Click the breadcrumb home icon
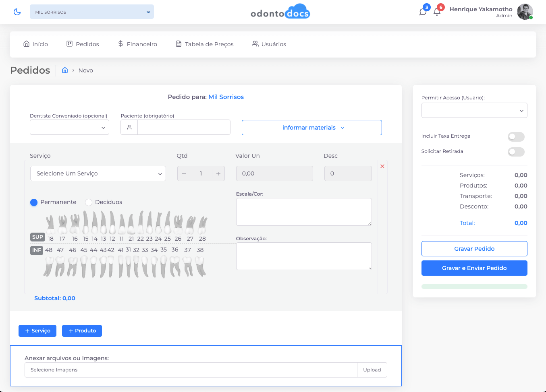The height and width of the screenshot is (392, 546). [x=65, y=70]
